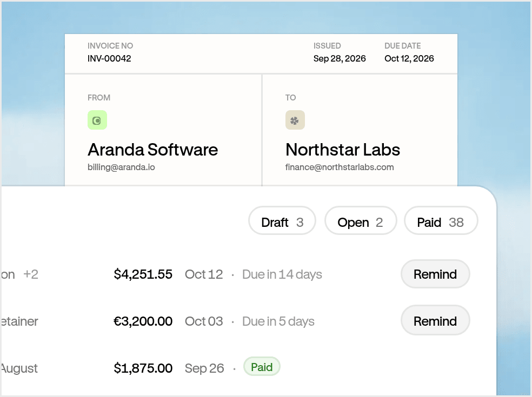Click the beige Northstar Labs logo icon
The width and height of the screenshot is (532, 397).
point(295,120)
